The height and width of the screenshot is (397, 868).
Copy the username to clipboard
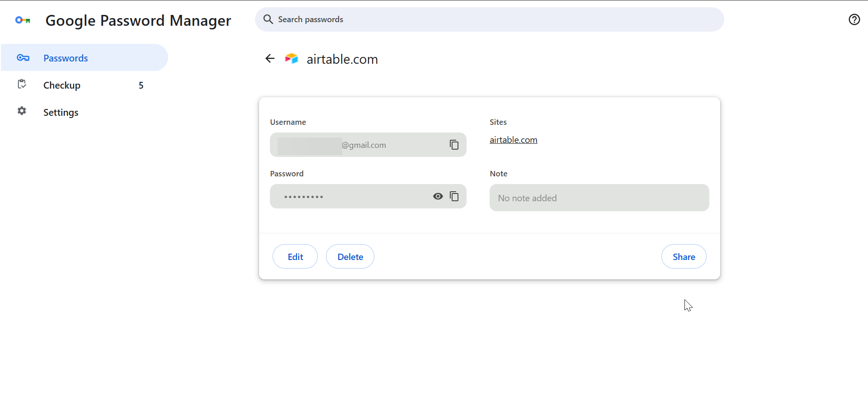pos(454,145)
